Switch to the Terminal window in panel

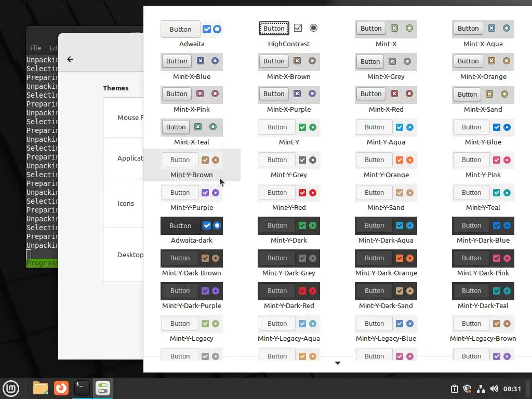[82, 388]
